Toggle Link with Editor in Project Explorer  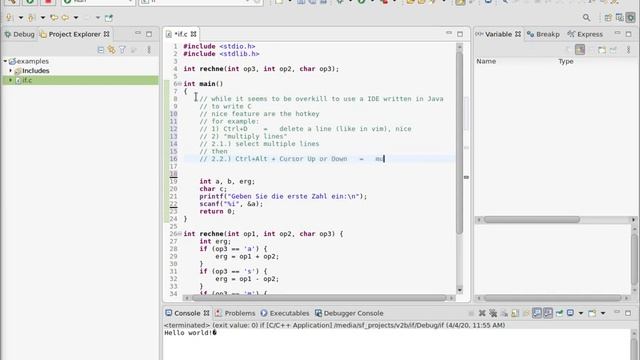111,50
